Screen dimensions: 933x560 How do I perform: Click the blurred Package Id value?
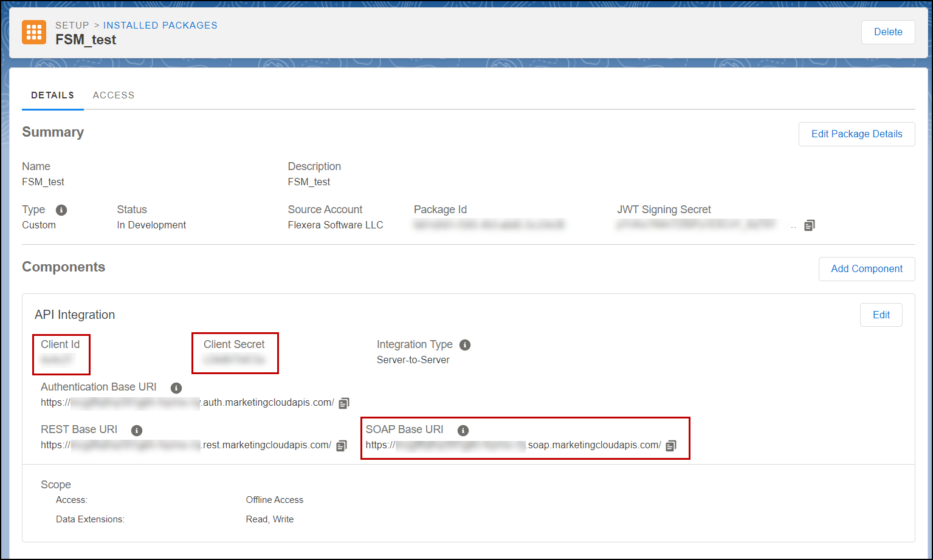(x=489, y=225)
